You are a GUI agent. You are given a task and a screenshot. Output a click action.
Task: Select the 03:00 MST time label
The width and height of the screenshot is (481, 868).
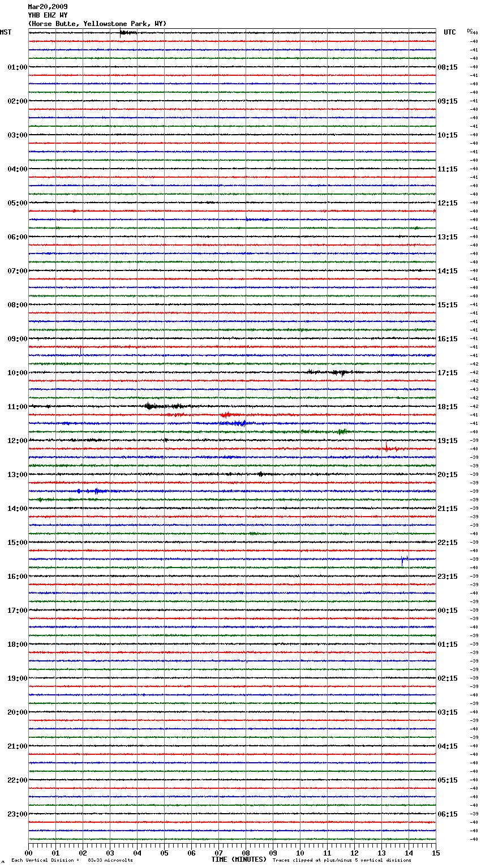pyautogui.click(x=18, y=135)
